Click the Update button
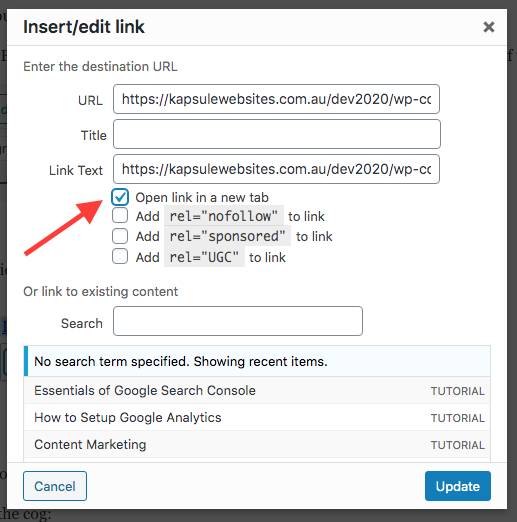 pyautogui.click(x=458, y=486)
